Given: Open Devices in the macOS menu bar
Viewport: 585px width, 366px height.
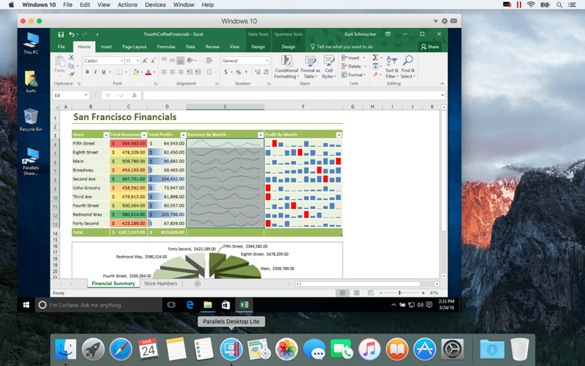Looking at the screenshot, I should 155,5.
